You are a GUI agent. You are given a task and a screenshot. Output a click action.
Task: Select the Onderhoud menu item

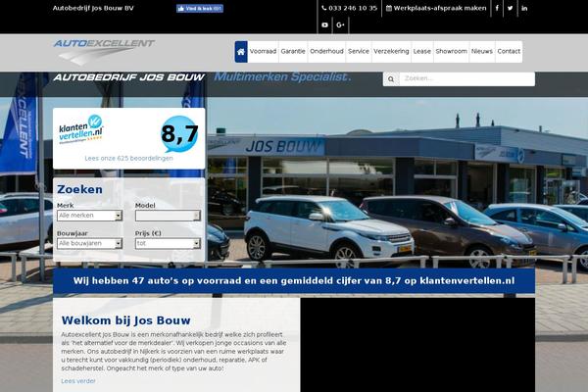(x=326, y=51)
